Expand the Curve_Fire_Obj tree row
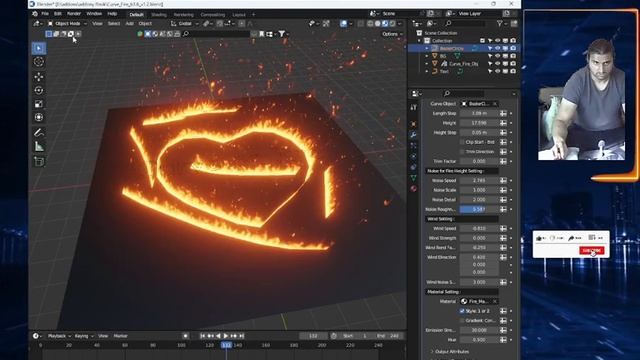This screenshot has width=640, height=360. pos(427,64)
